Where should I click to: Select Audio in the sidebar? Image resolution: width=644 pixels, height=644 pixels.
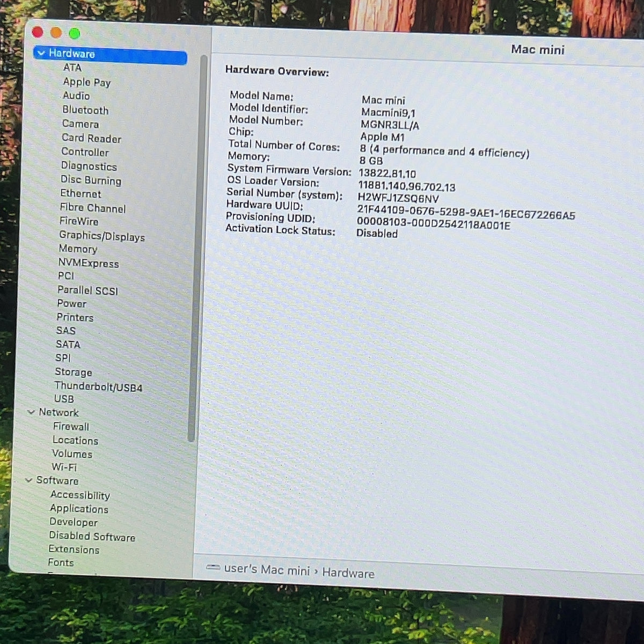point(76,96)
